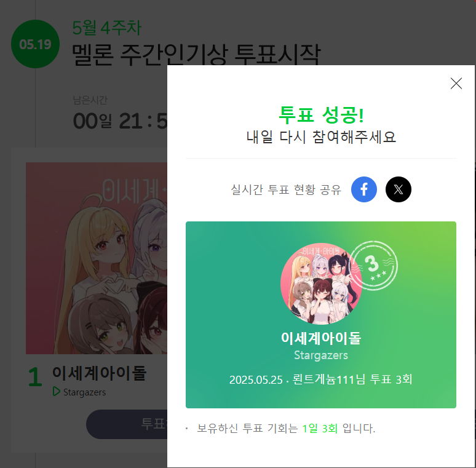Click the green 1일 3회 text
476x468 pixels.
[320, 428]
